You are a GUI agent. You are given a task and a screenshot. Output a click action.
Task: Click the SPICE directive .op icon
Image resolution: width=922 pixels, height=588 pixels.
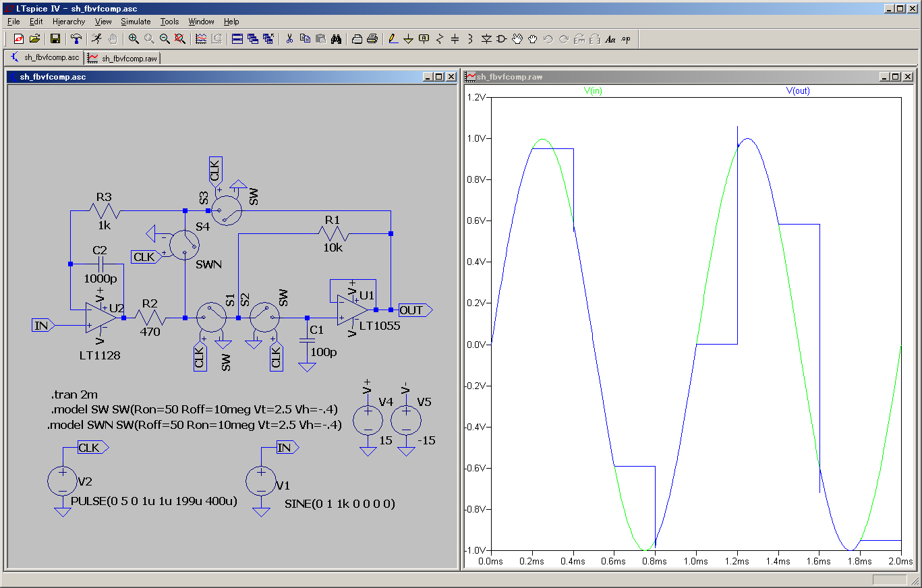coord(625,39)
